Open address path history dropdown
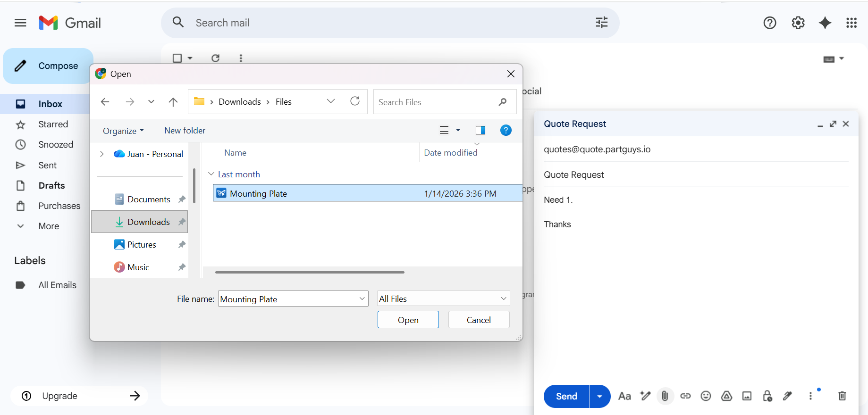This screenshot has height=415, width=868. [x=331, y=101]
